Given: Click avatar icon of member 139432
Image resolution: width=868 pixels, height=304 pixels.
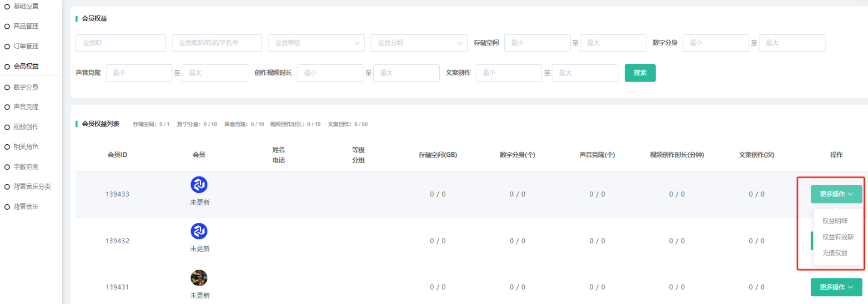Looking at the screenshot, I should [x=199, y=231].
